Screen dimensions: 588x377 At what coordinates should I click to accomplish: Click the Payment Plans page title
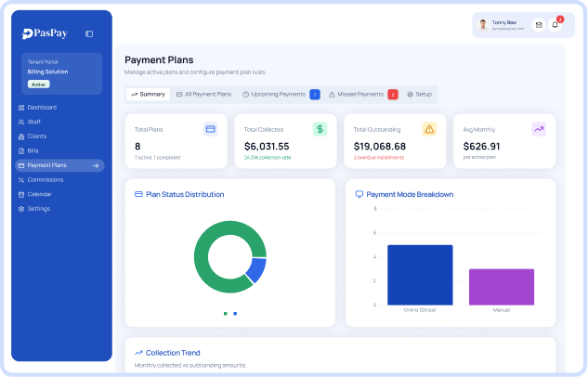159,60
